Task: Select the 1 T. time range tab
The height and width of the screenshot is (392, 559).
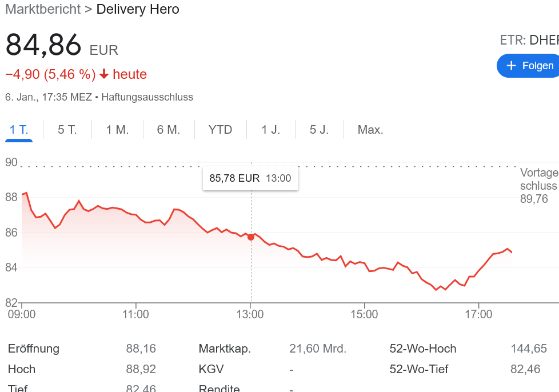Action: click(x=19, y=130)
